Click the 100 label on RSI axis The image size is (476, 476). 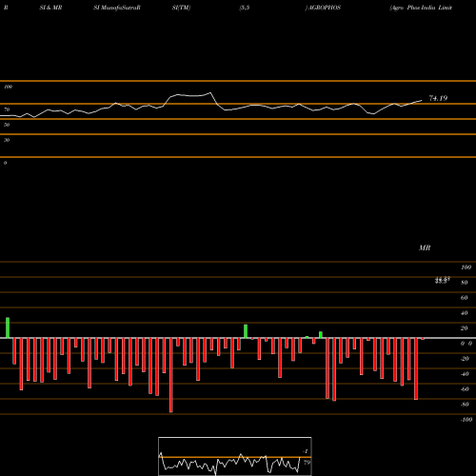8,87
